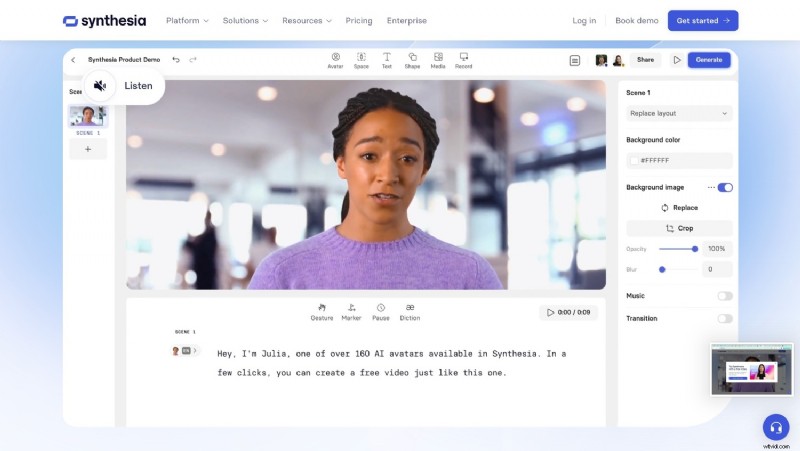Click the undo arrow icon

pyautogui.click(x=176, y=60)
